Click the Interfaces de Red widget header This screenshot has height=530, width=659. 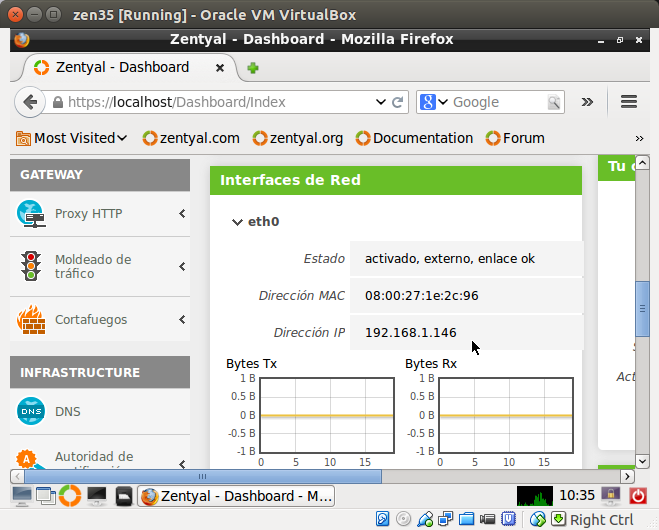pyautogui.click(x=396, y=180)
